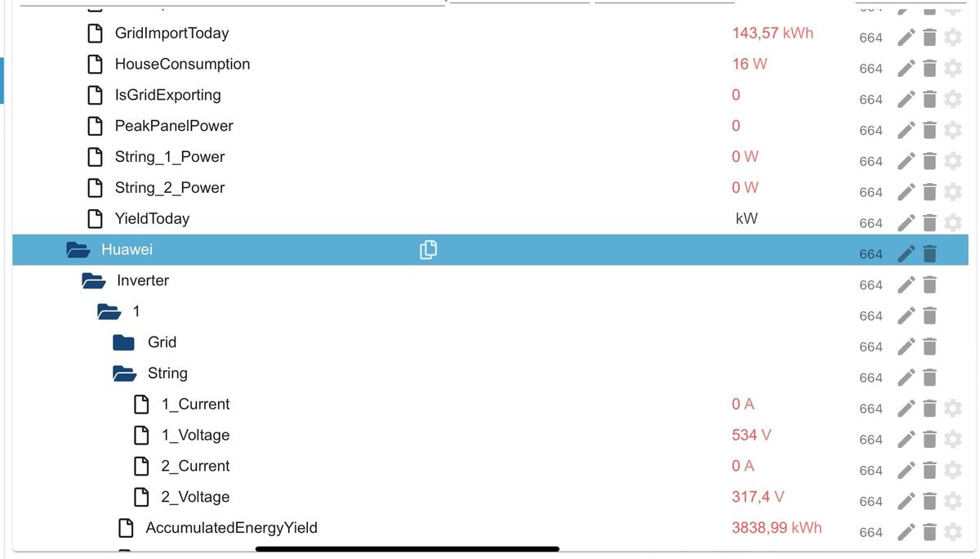Select the PeakPanelPower state
Screen dimensions: 980x559
point(174,126)
